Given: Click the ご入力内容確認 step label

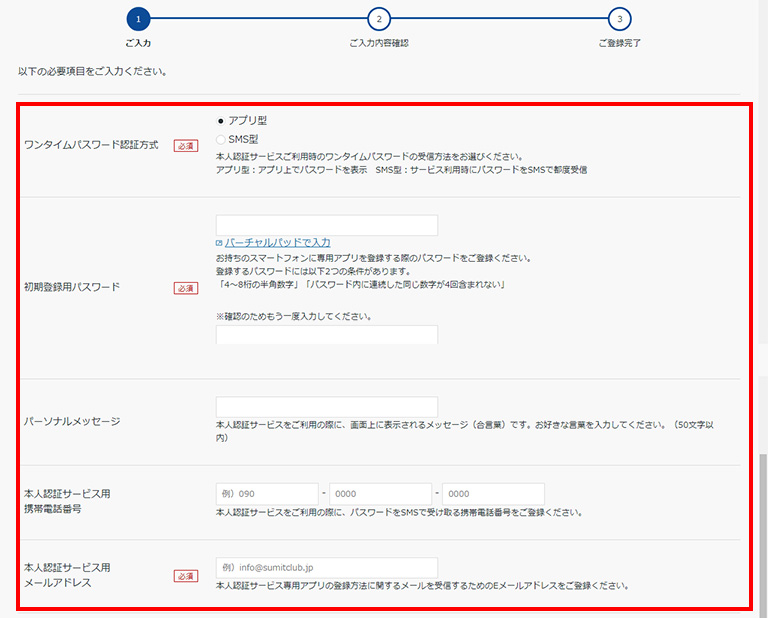Looking at the screenshot, I should coord(379,43).
